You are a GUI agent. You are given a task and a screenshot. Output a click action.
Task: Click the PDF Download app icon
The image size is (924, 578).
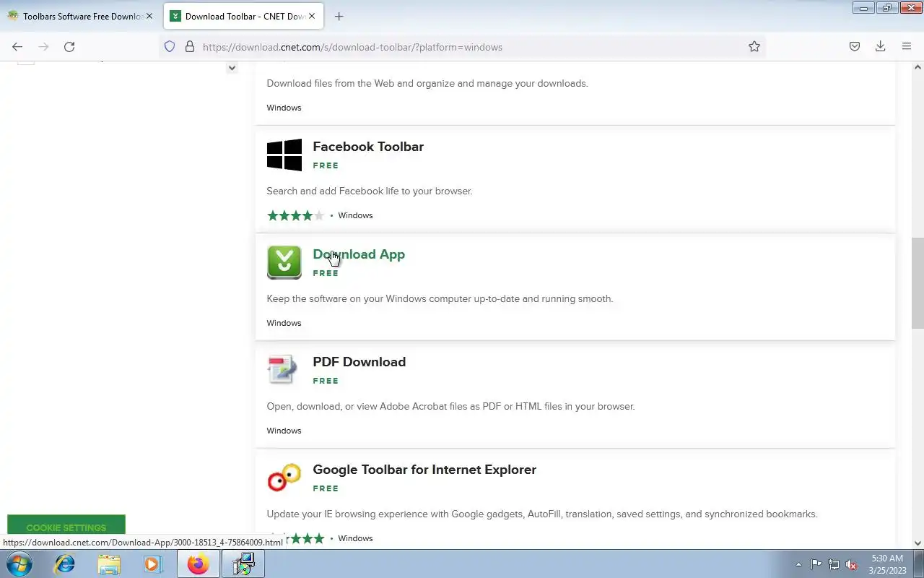(x=282, y=369)
